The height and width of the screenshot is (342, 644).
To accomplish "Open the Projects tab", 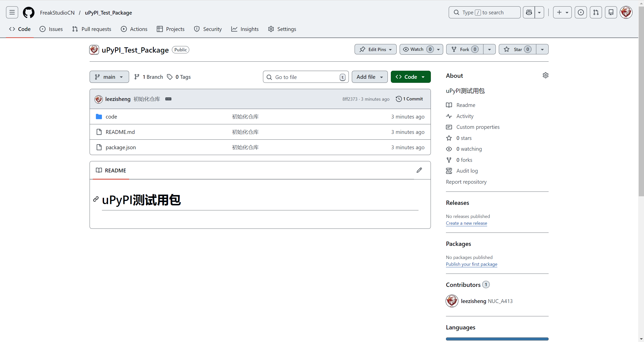I will pyautogui.click(x=171, y=29).
